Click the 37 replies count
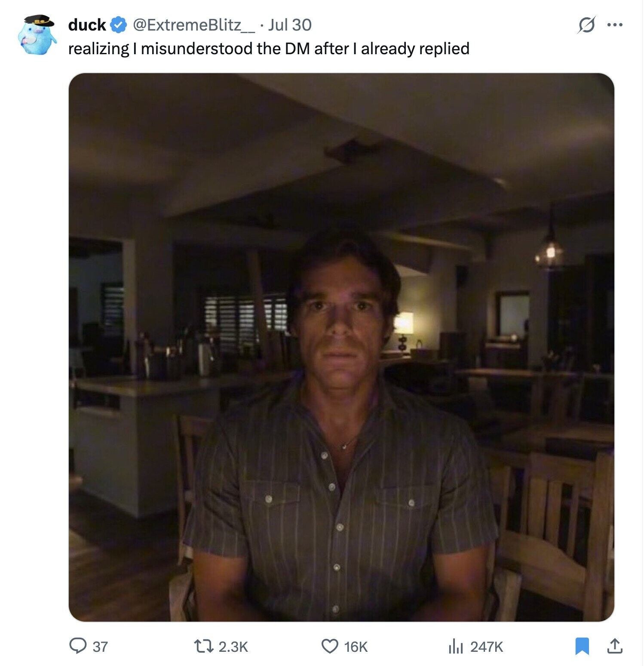The image size is (644, 666). [x=100, y=647]
